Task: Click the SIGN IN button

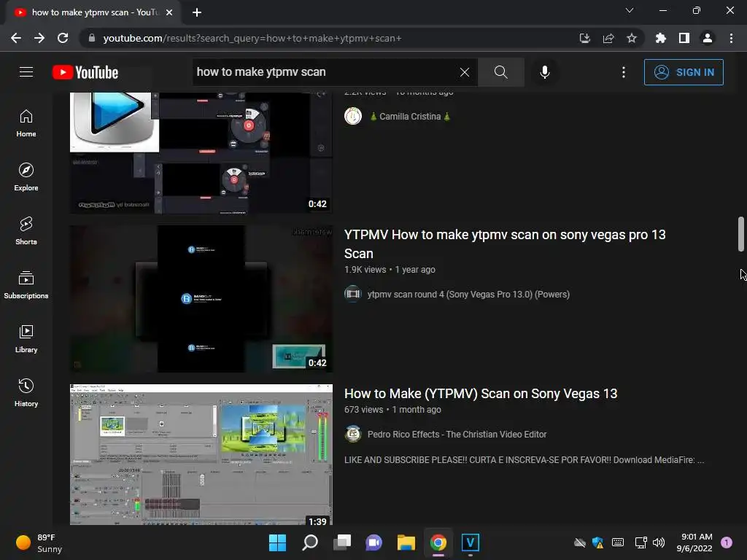Action: point(684,72)
